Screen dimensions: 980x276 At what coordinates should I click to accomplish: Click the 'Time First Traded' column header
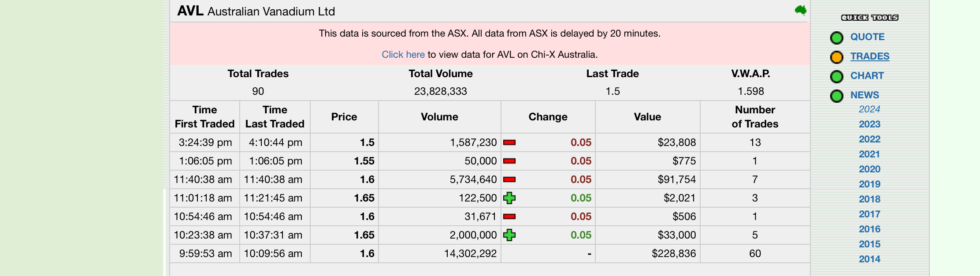pos(205,117)
